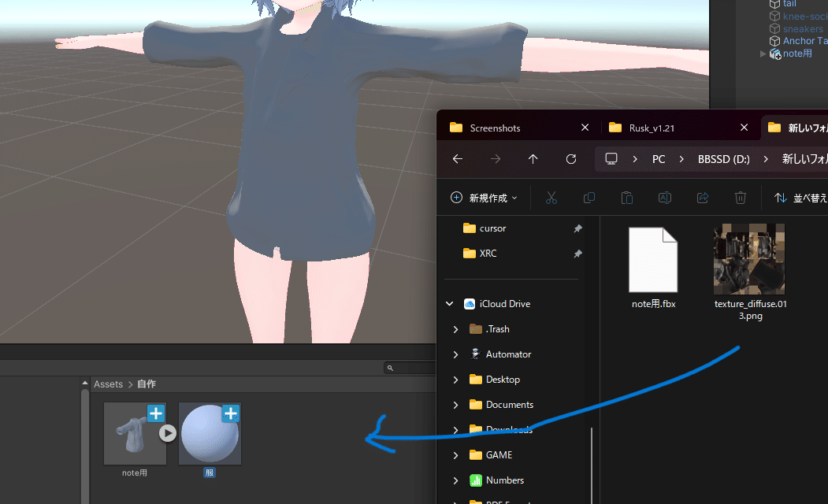The width and height of the screenshot is (828, 504).
Task: Click the Paste clipboard icon in the Explorer toolbar
Action: click(x=627, y=198)
